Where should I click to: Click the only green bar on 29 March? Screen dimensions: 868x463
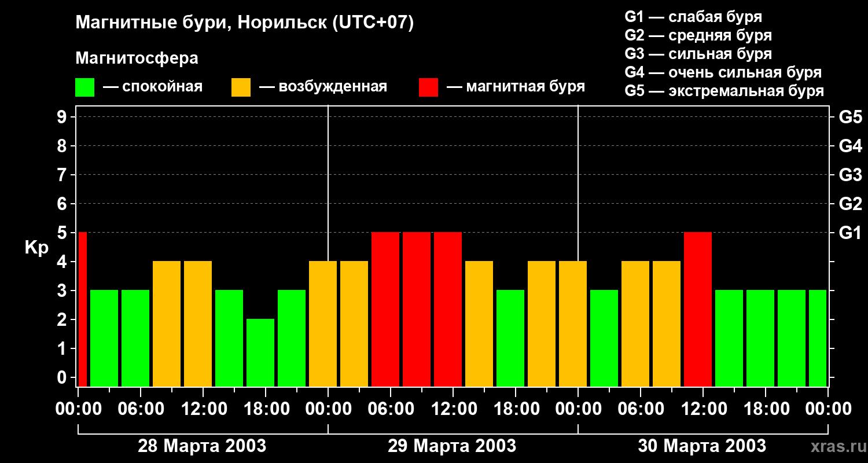pyautogui.click(x=510, y=338)
